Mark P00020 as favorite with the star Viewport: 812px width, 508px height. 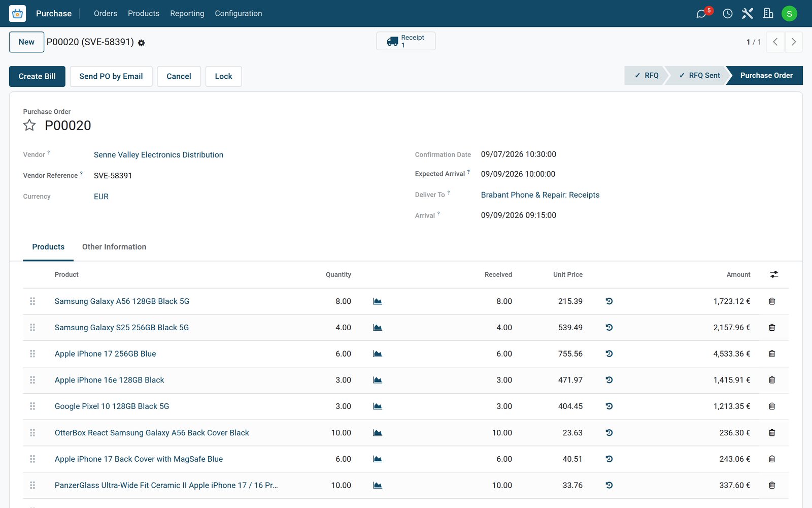29,125
